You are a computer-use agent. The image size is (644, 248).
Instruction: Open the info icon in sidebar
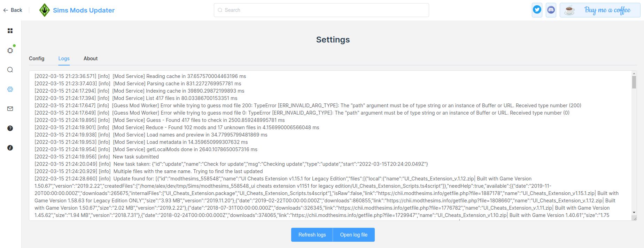pos(10,148)
